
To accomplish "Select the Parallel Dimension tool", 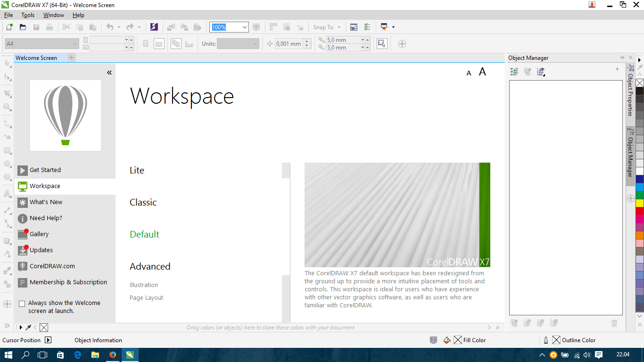I will (x=7, y=210).
